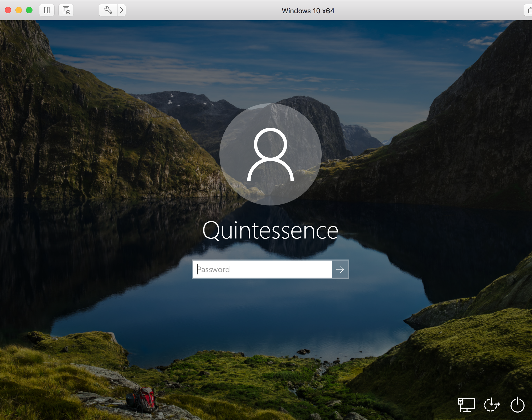The width and height of the screenshot is (532, 420).
Task: Minimize the VM window yellow button
Action: pyautogui.click(x=19, y=10)
